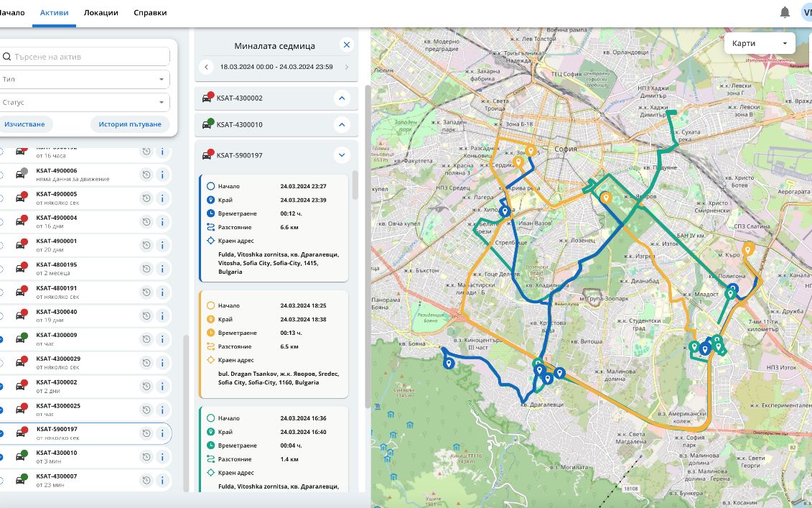Screen dimensions: 812x508
Task: Show travel history for KSAT-43000029
Action: tap(146, 363)
